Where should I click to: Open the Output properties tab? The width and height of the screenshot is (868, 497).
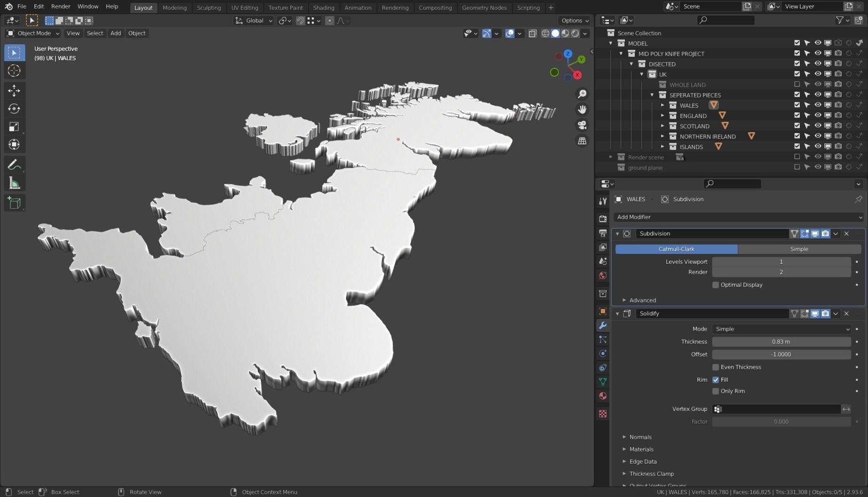[603, 233]
